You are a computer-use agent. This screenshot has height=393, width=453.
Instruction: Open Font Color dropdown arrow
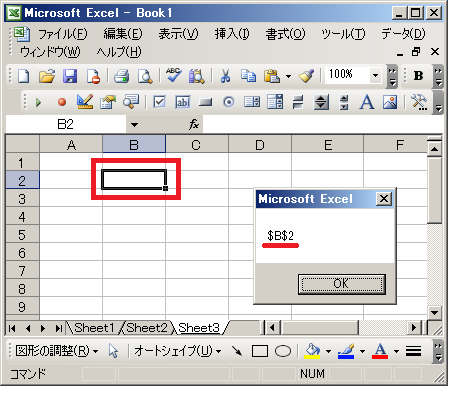(x=396, y=351)
